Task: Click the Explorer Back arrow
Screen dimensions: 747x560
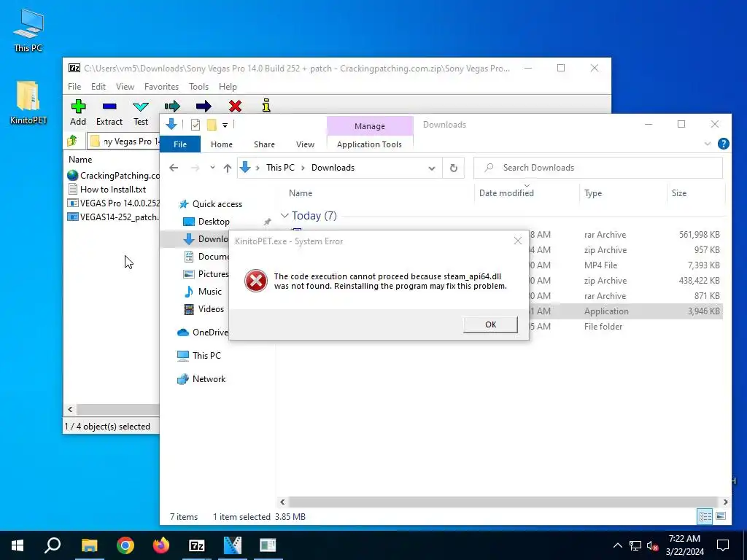Action: 174,168
